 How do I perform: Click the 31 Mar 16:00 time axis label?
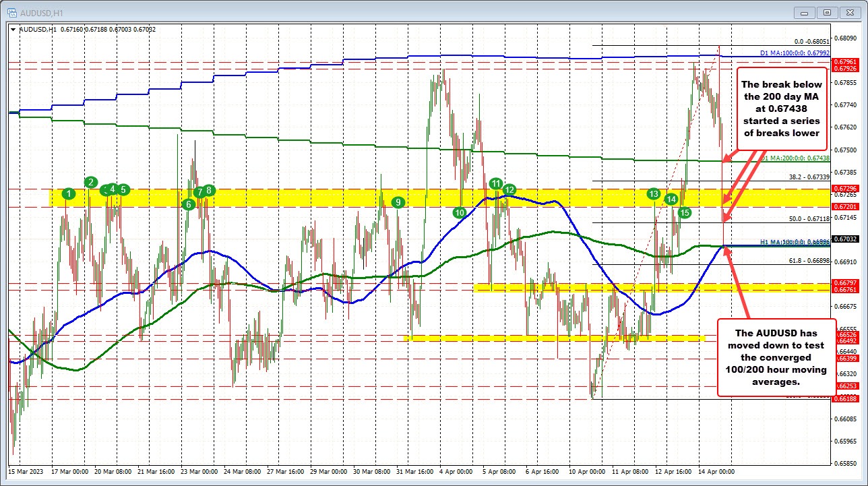tap(416, 471)
